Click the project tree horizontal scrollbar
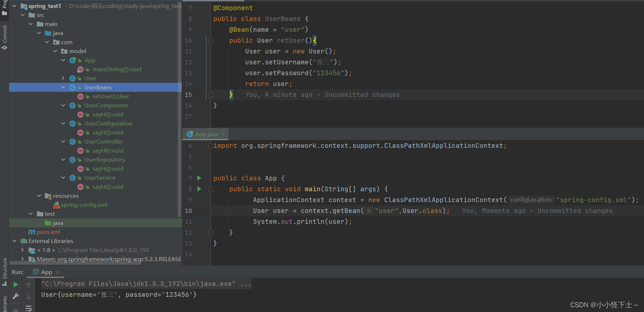The height and width of the screenshot is (312, 644). pos(75,263)
